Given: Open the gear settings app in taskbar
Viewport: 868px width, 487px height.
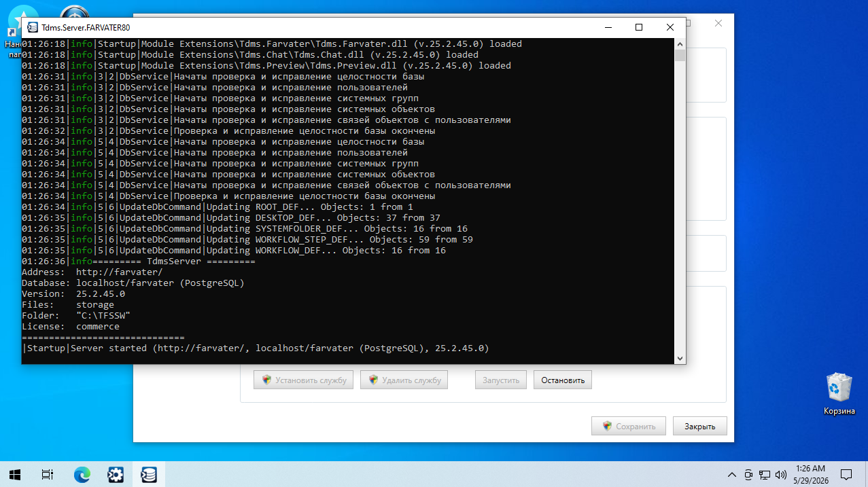Looking at the screenshot, I should 116,474.
